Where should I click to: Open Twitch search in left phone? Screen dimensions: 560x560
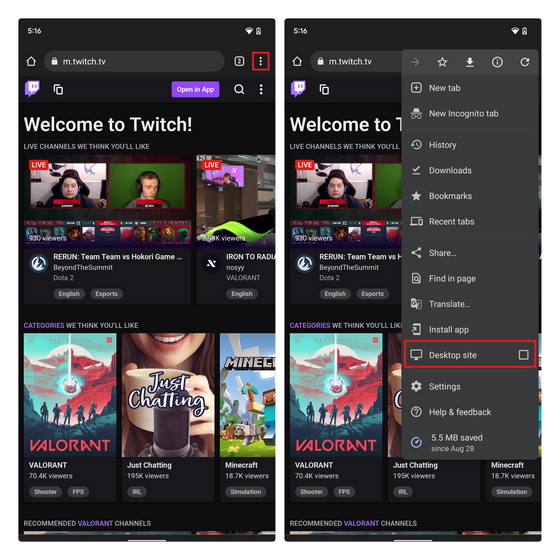[x=239, y=89]
